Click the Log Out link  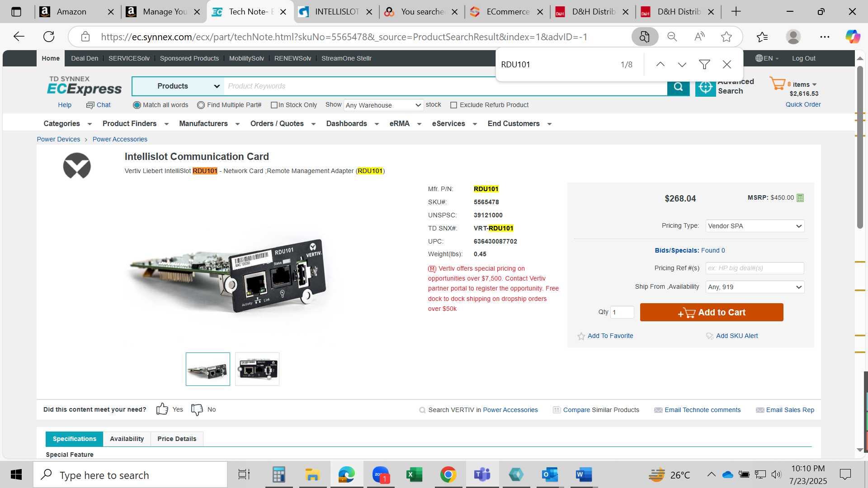[x=803, y=58]
